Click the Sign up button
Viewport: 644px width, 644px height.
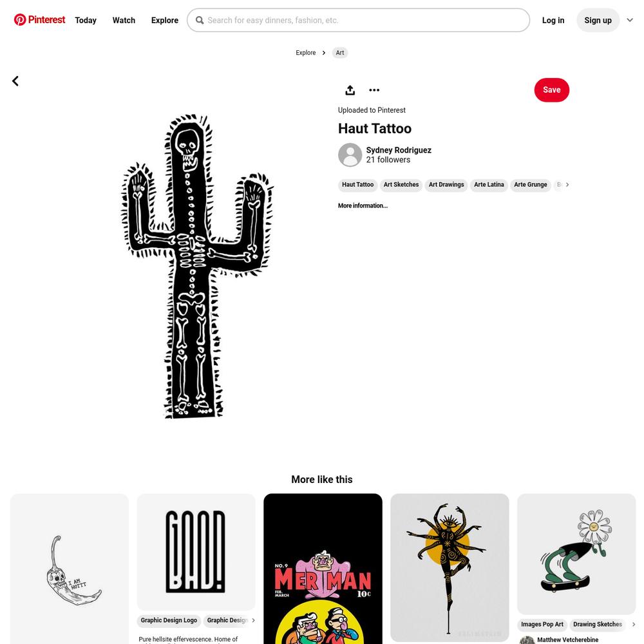click(598, 20)
